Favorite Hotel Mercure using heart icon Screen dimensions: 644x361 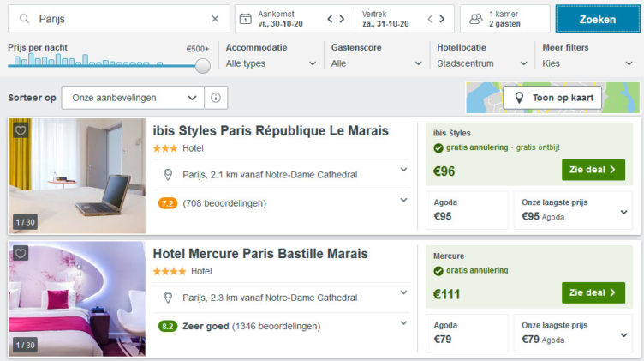click(x=21, y=254)
